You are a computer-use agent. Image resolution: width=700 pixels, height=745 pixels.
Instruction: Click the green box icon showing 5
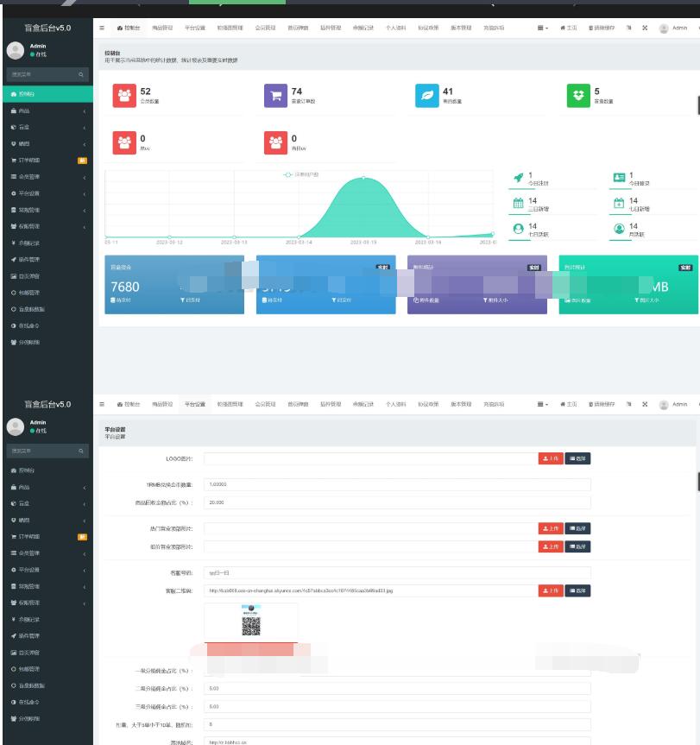coord(577,95)
